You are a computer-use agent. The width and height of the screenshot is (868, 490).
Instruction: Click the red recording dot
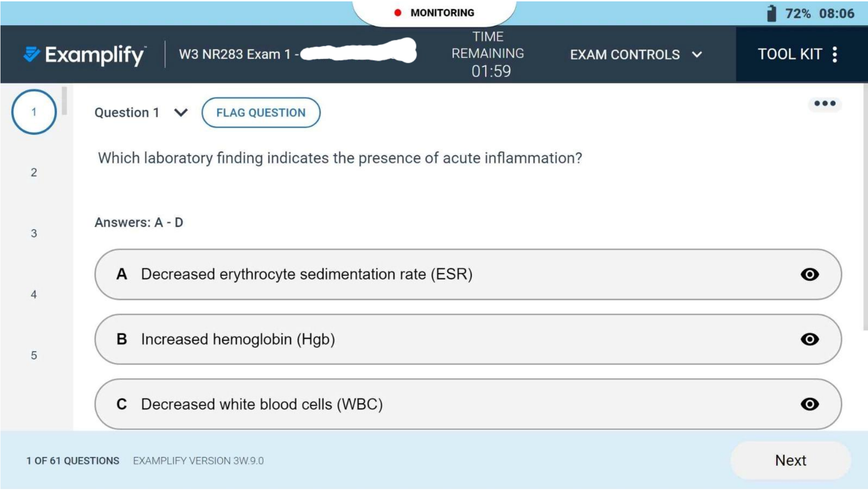(397, 13)
